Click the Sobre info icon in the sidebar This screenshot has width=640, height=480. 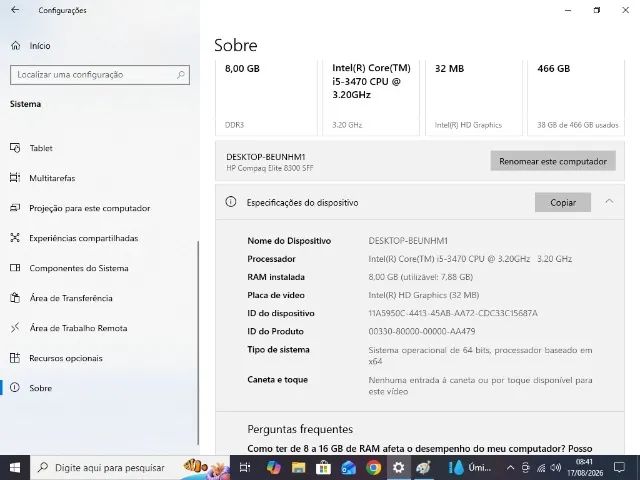coord(15,388)
